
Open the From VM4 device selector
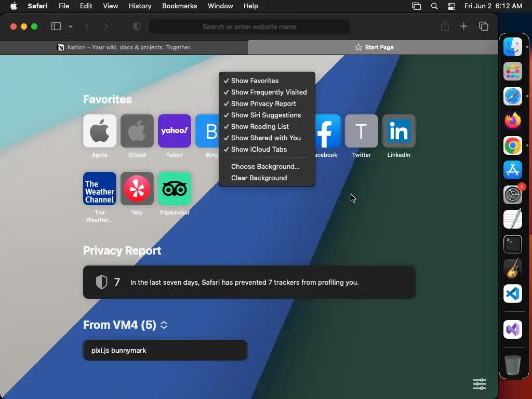[164, 325]
